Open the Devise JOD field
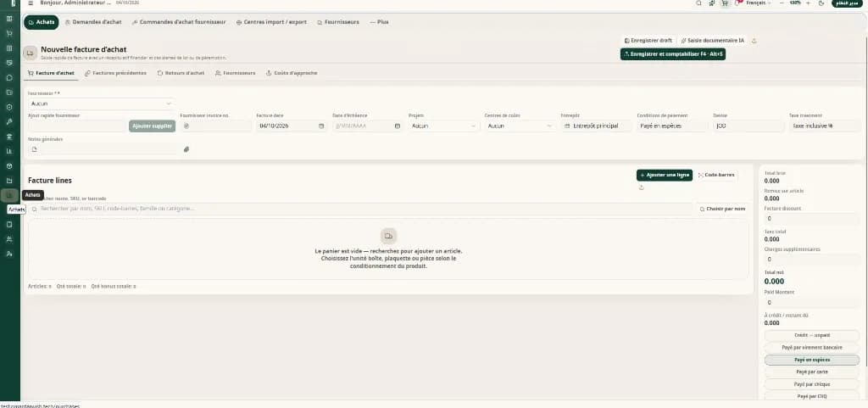Viewport: 868px width, 408px height. 748,126
